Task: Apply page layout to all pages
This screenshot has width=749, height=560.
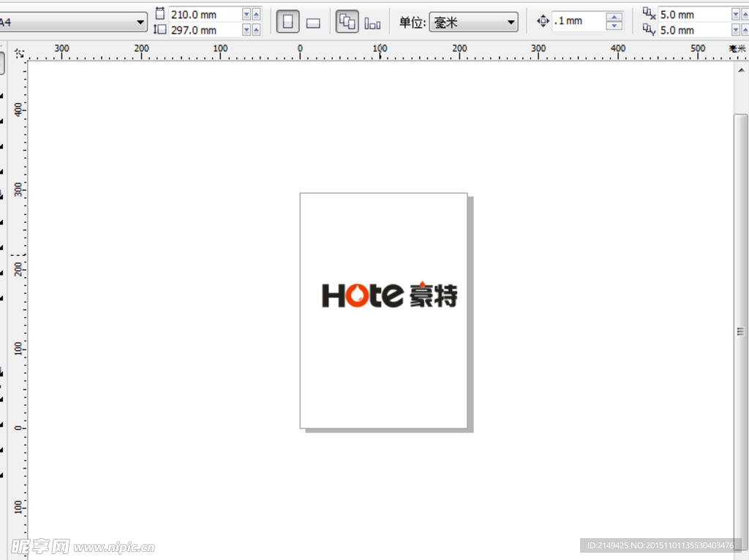Action: click(x=347, y=22)
